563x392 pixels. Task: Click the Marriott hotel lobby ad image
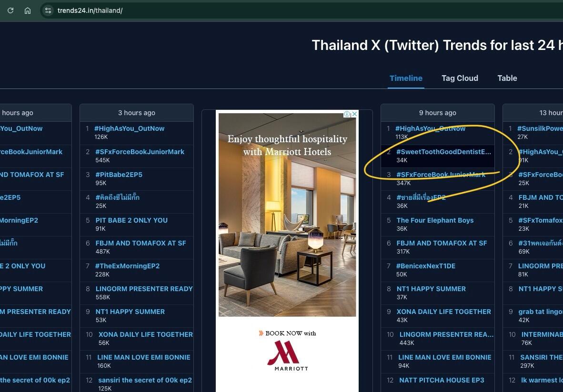tap(287, 215)
